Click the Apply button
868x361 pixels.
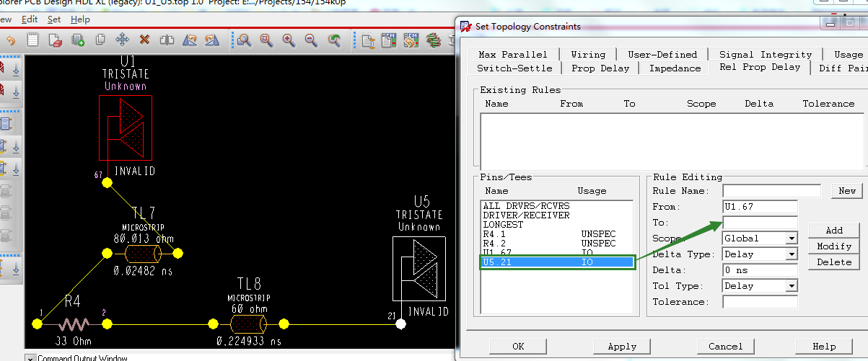[622, 346]
